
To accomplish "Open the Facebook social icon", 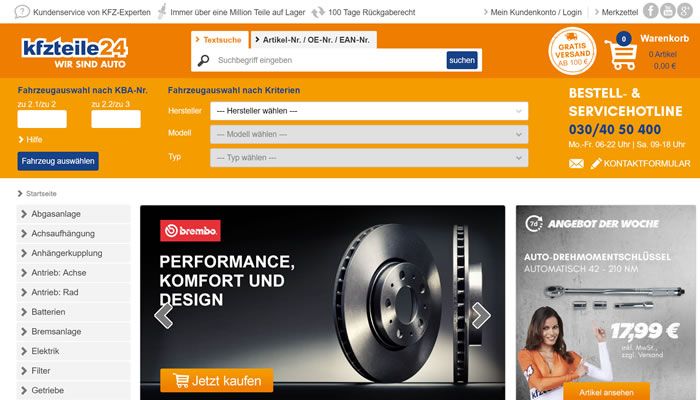I will (650, 11).
